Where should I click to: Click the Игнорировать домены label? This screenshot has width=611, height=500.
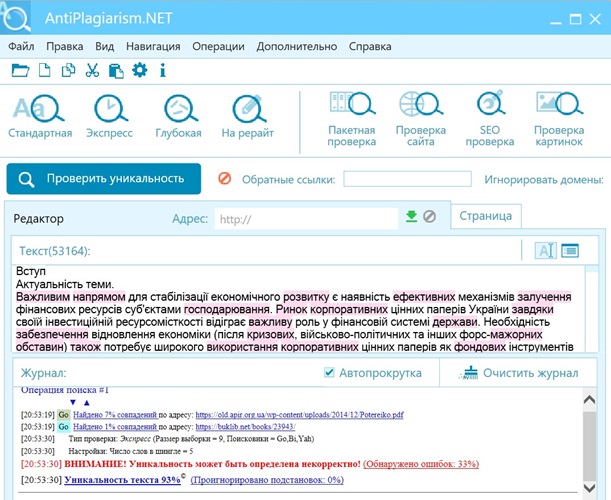[544, 180]
